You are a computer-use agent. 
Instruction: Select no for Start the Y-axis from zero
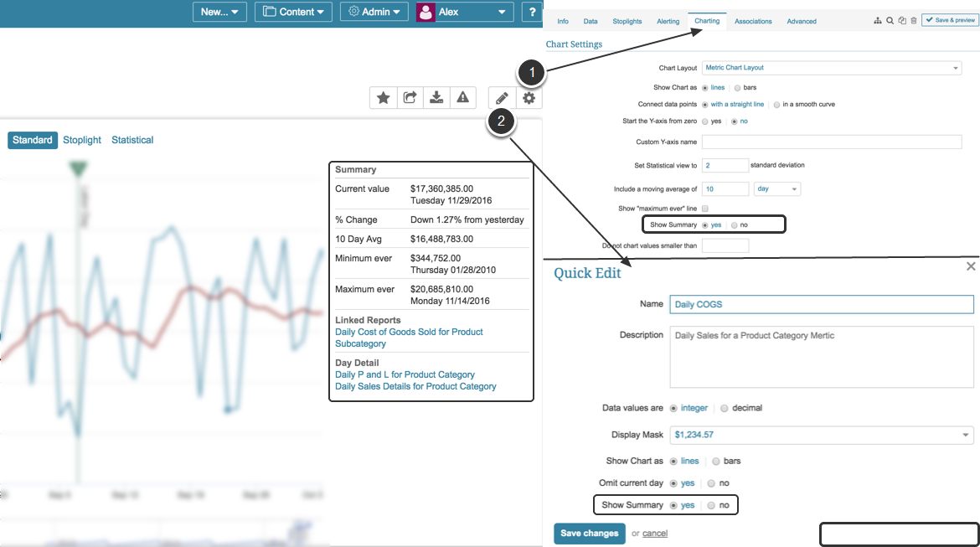pos(735,122)
